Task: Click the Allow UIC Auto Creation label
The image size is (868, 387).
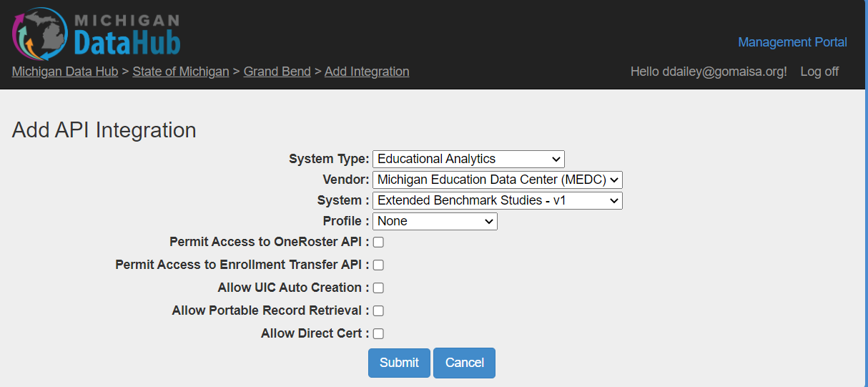Action: coord(294,288)
